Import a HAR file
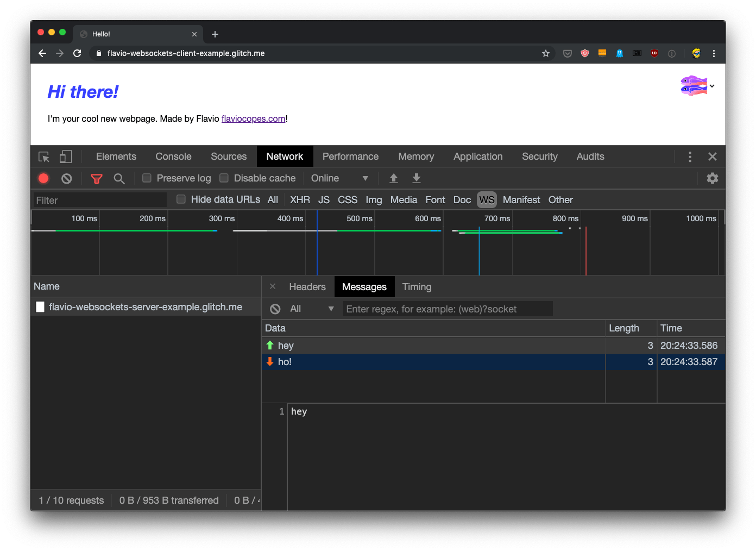The width and height of the screenshot is (756, 551). [x=393, y=178]
